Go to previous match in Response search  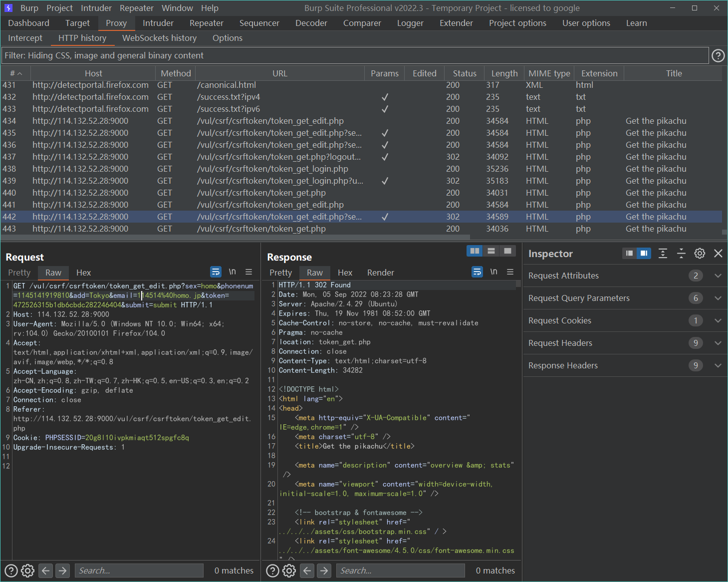[307, 571]
